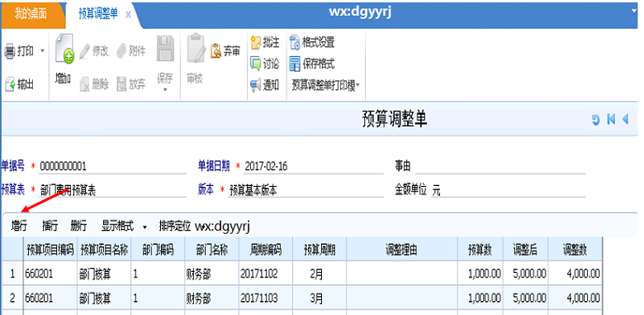Click the 单据日期 date field
This screenshot has height=315, width=644.
click(x=314, y=166)
